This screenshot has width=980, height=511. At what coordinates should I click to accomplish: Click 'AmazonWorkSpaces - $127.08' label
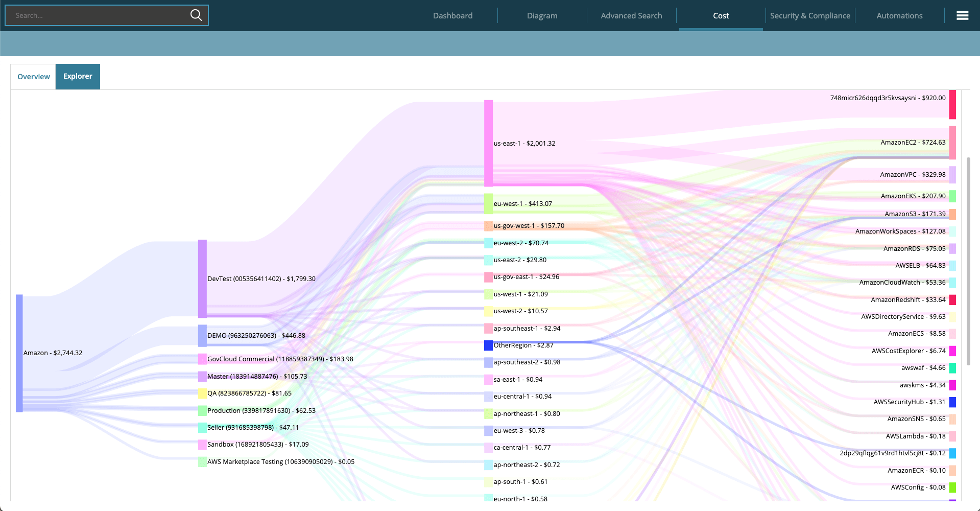coord(900,231)
